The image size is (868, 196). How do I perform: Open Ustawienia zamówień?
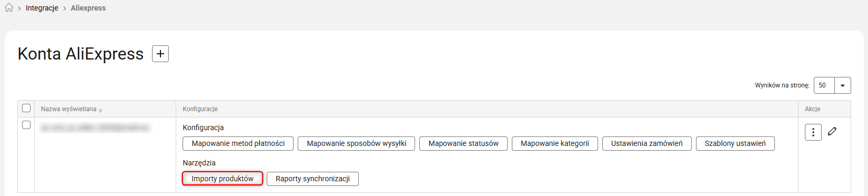(647, 143)
